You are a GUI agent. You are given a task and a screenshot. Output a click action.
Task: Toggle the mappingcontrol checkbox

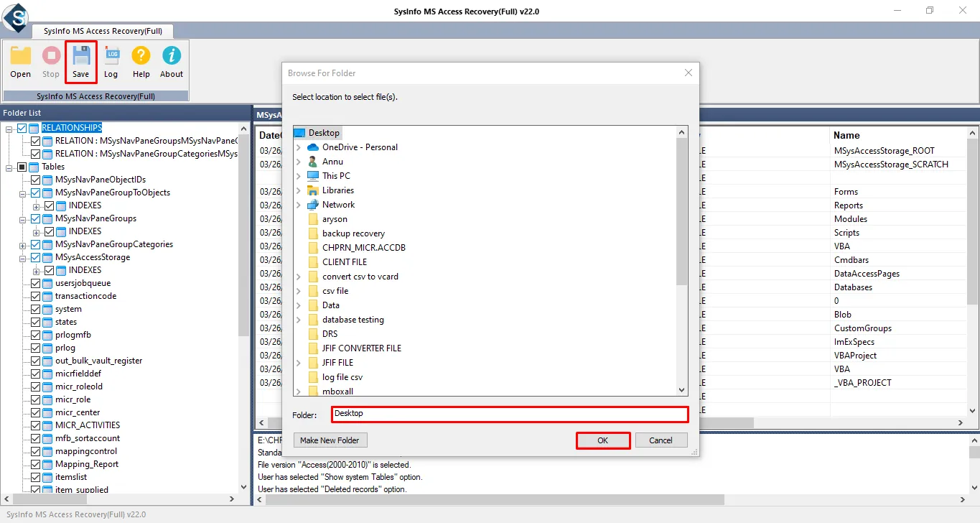tap(35, 451)
